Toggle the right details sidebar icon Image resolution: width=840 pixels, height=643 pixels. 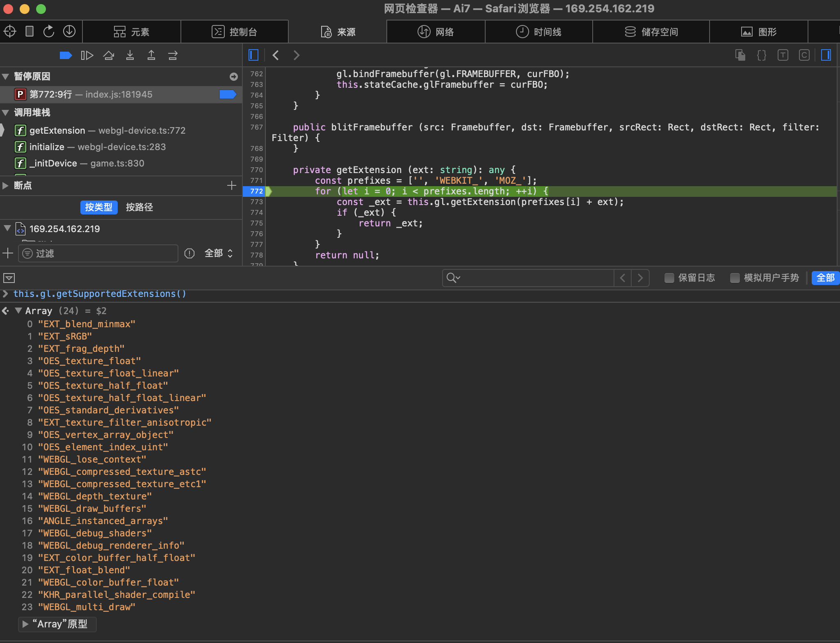click(x=826, y=55)
